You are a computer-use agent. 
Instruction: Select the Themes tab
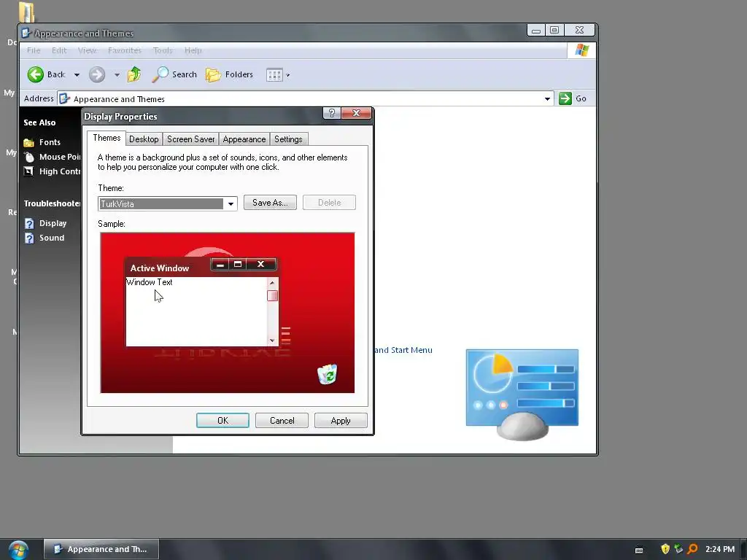107,138
